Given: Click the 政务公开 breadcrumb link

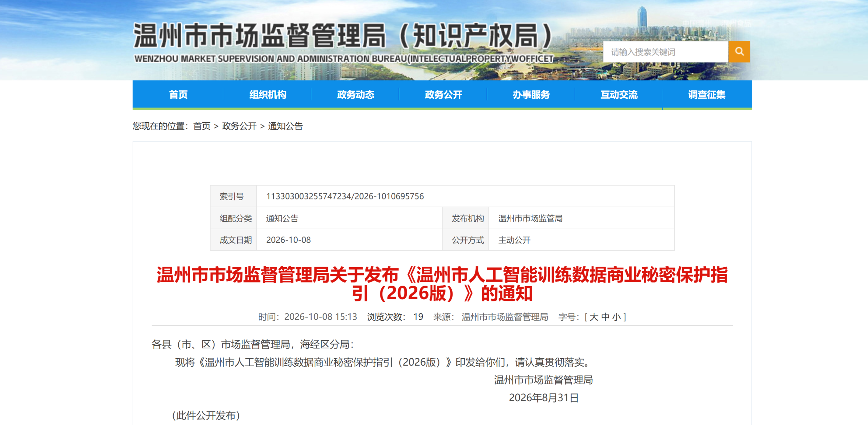Looking at the screenshot, I should tap(239, 126).
